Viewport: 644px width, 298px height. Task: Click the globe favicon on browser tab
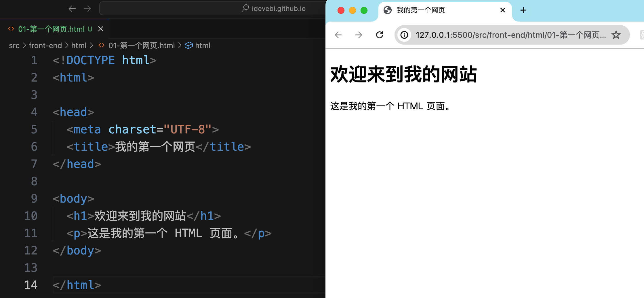pos(388,10)
